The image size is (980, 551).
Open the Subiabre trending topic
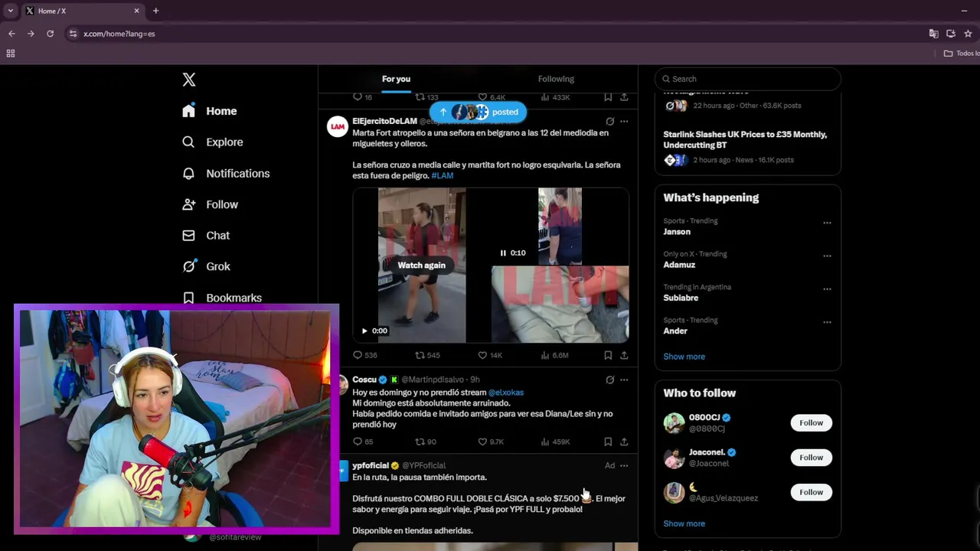(x=681, y=298)
